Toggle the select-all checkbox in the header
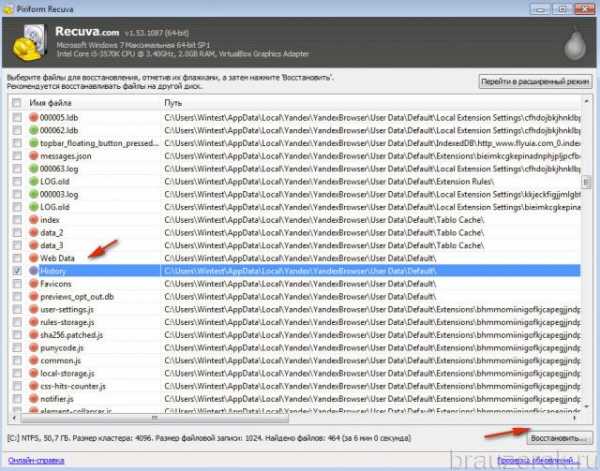600x471 pixels. 15,103
